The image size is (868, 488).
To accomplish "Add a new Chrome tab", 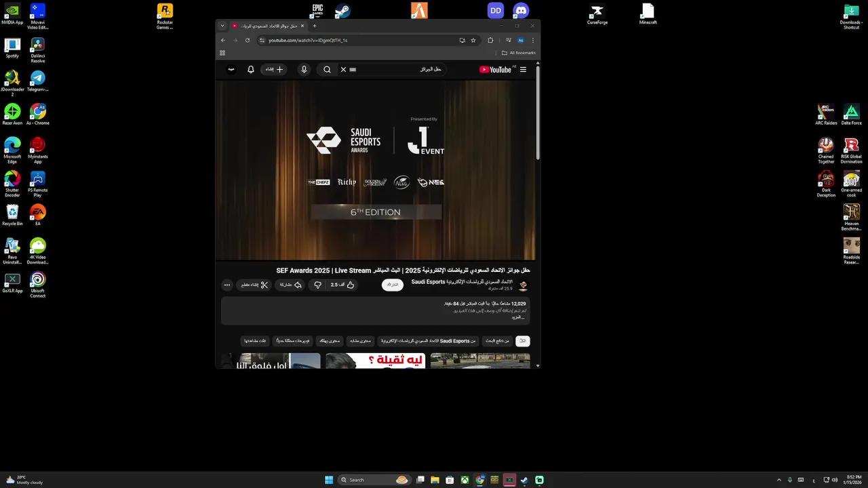I will pyautogui.click(x=314, y=26).
